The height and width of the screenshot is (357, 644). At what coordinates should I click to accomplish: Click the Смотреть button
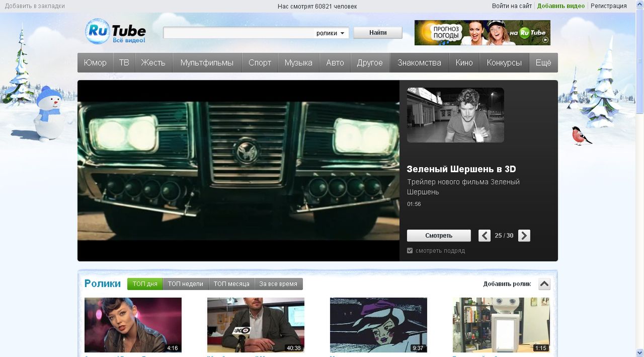[439, 236]
